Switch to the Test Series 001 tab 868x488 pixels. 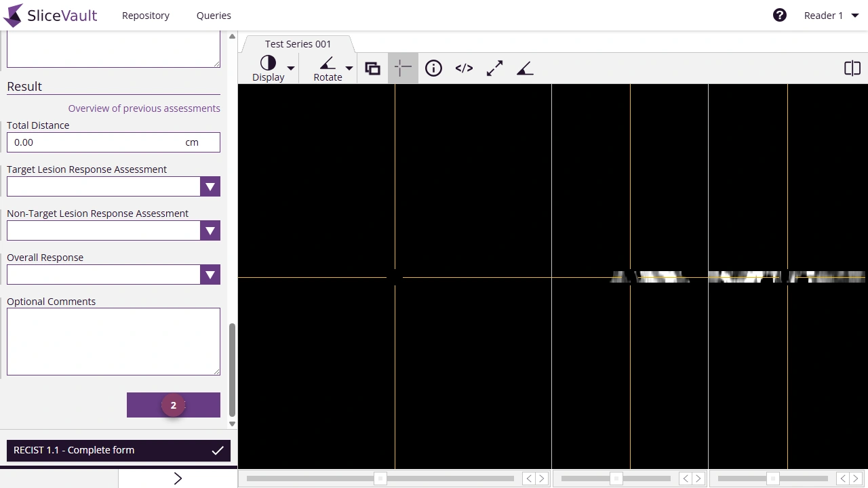point(298,43)
